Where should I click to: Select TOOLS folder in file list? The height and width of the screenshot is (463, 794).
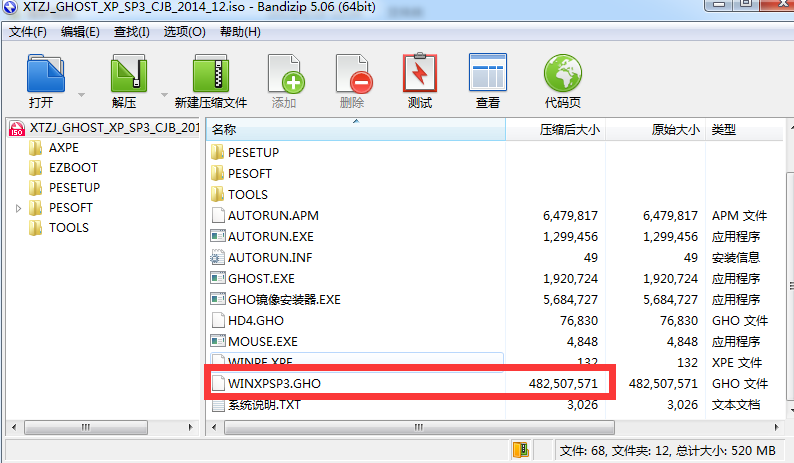click(x=248, y=195)
